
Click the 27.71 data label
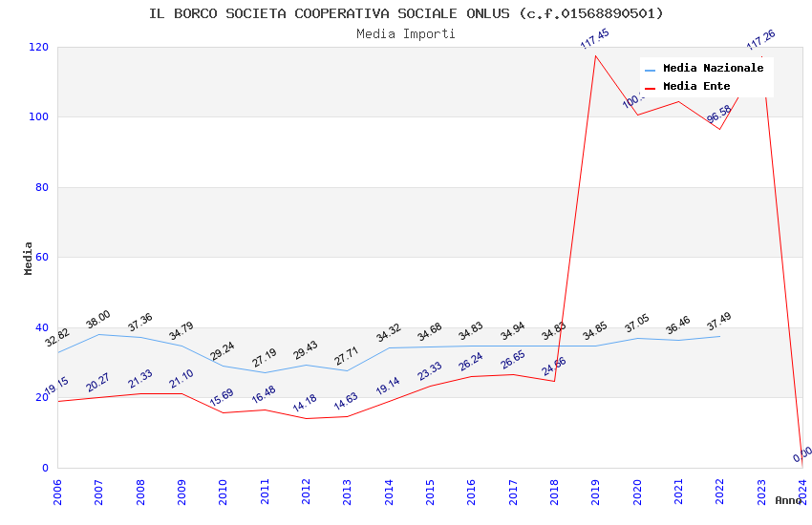point(347,356)
